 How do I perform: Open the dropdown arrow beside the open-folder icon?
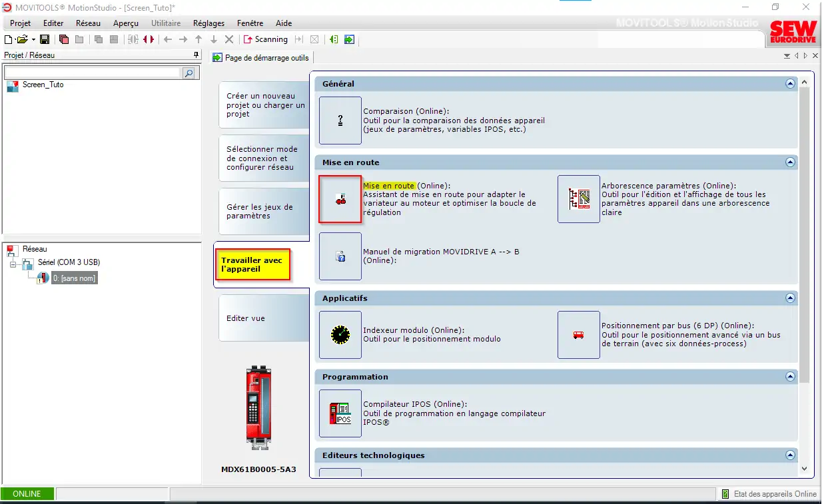[x=32, y=40]
